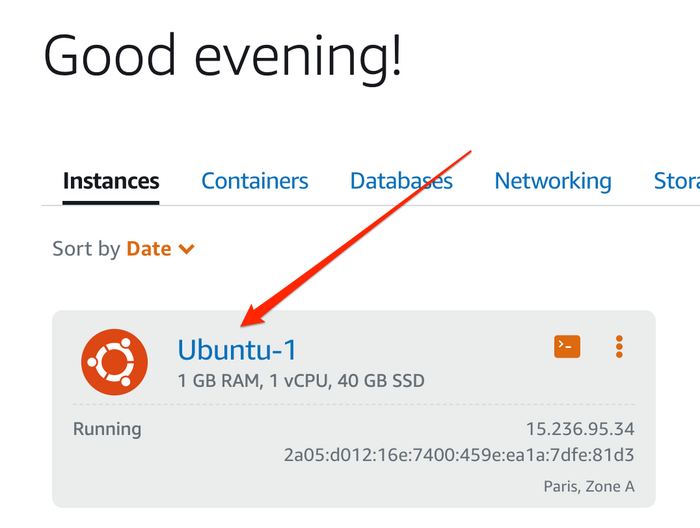Open the Ubuntu-1 instance link
Image resolution: width=700 pixels, height=528 pixels.
237,349
